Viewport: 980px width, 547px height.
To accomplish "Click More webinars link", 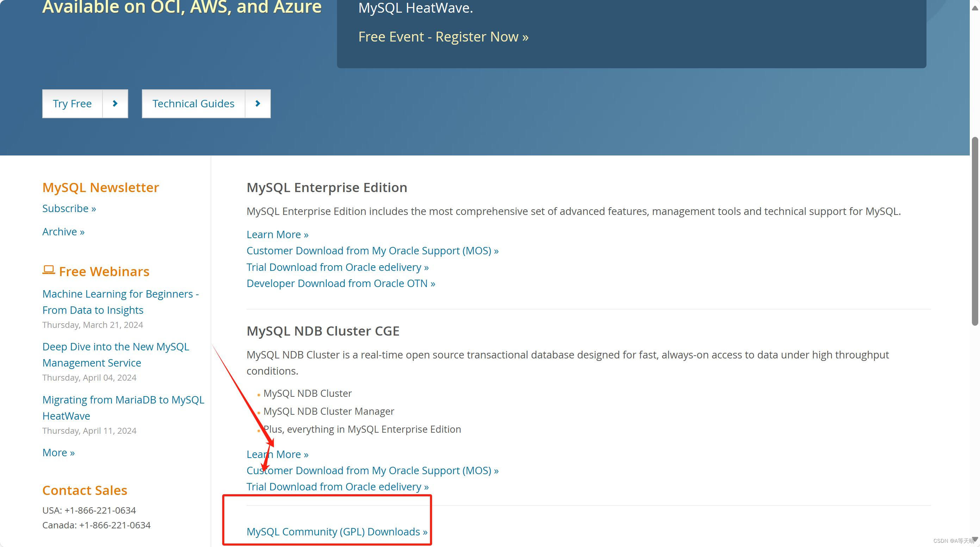I will pos(58,452).
